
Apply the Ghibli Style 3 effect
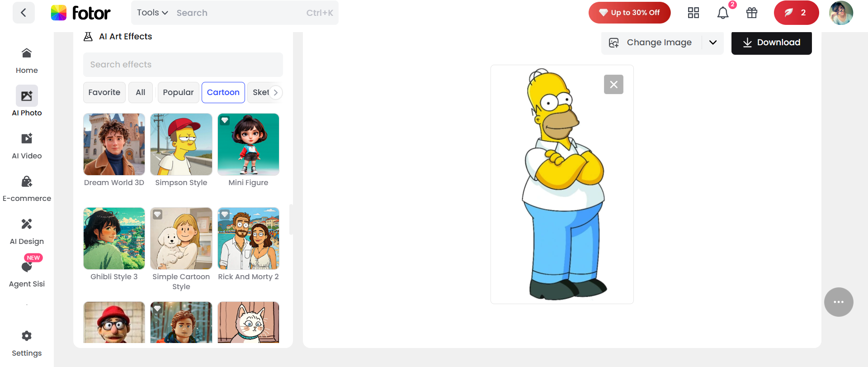point(114,238)
